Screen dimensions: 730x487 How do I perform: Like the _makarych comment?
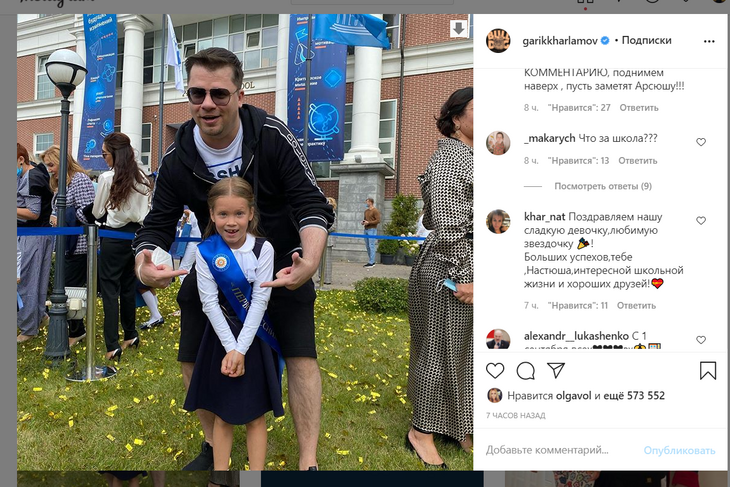(x=701, y=142)
